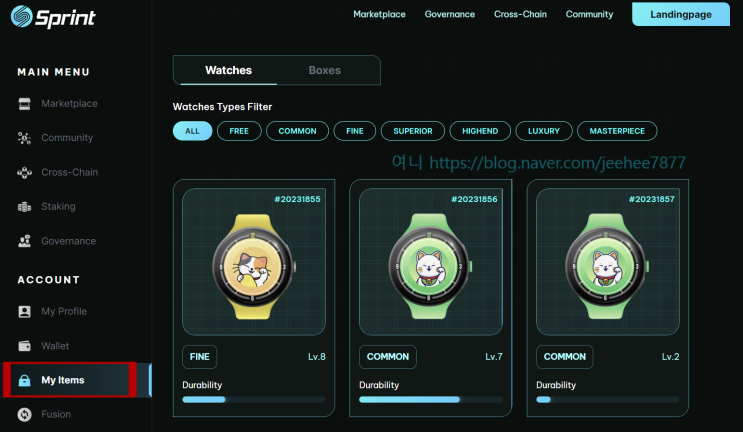Select the ALL watch type filter
This screenshot has width=743, height=432.
(192, 131)
